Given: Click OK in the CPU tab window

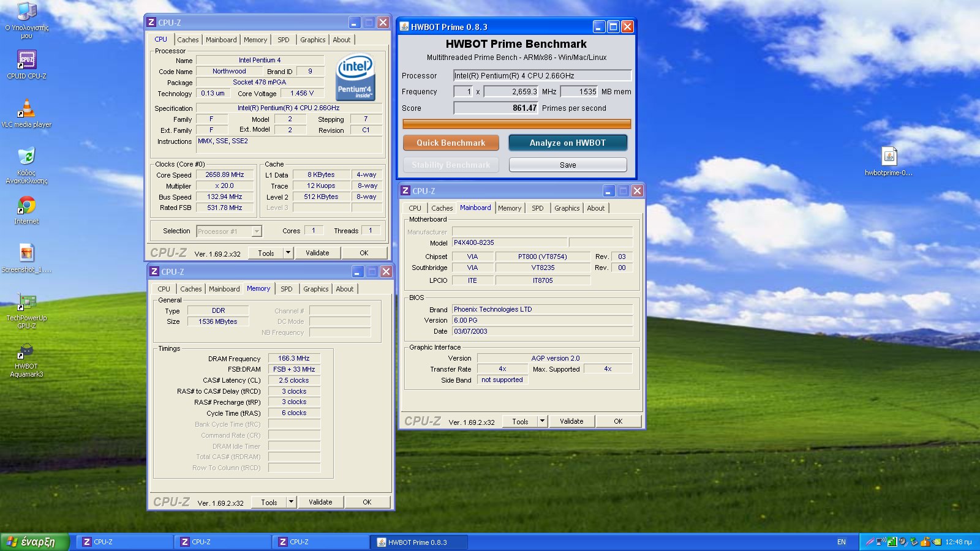Looking at the screenshot, I should pyautogui.click(x=364, y=253).
